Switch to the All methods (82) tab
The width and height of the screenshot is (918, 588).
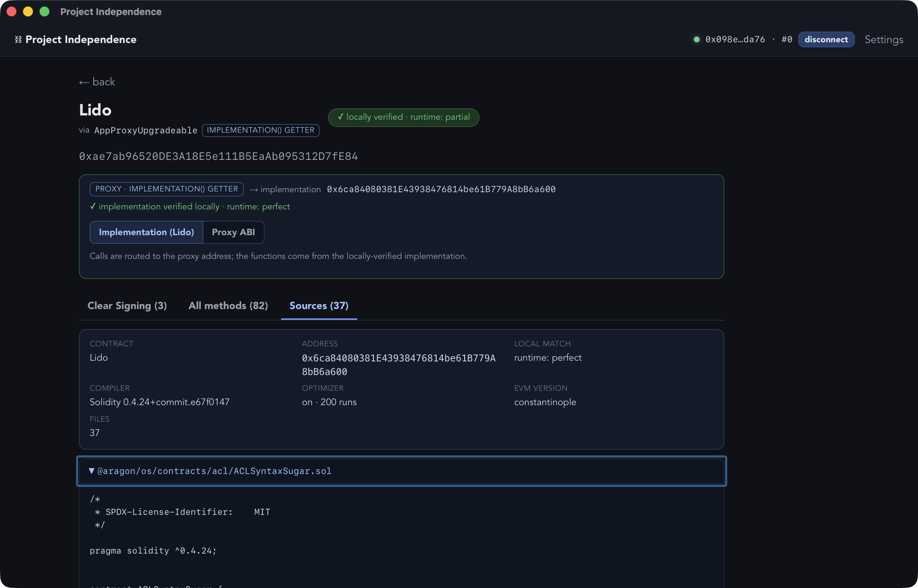pos(228,306)
